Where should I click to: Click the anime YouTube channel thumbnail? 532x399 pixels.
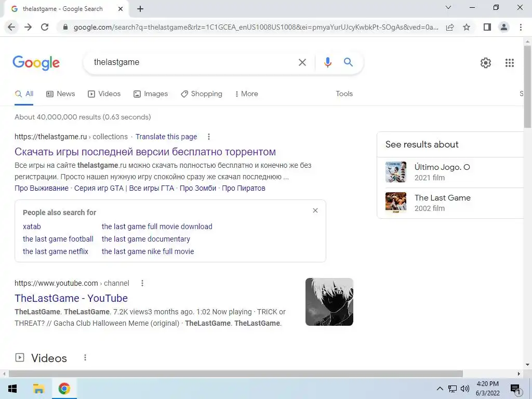coord(329,302)
